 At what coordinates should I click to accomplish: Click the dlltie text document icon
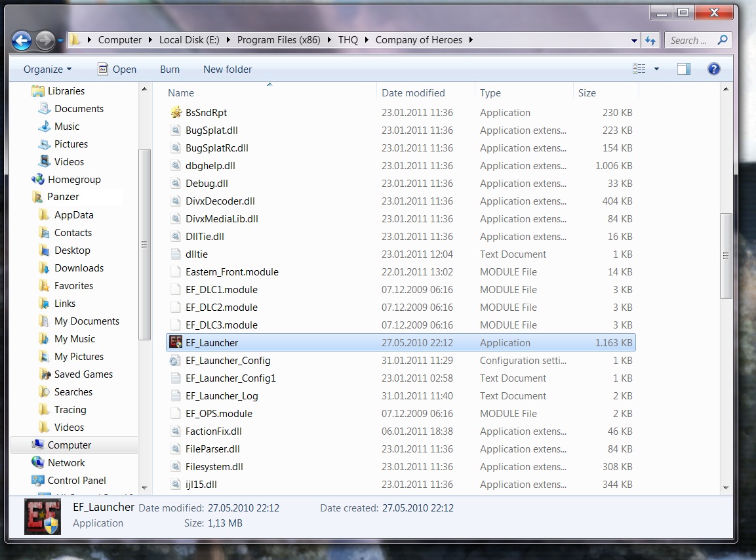176,254
